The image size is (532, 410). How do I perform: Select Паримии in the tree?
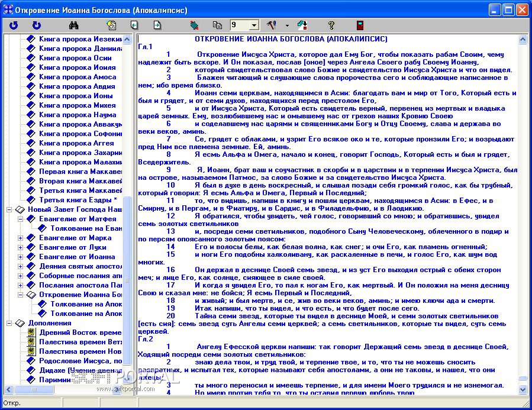(x=55, y=380)
